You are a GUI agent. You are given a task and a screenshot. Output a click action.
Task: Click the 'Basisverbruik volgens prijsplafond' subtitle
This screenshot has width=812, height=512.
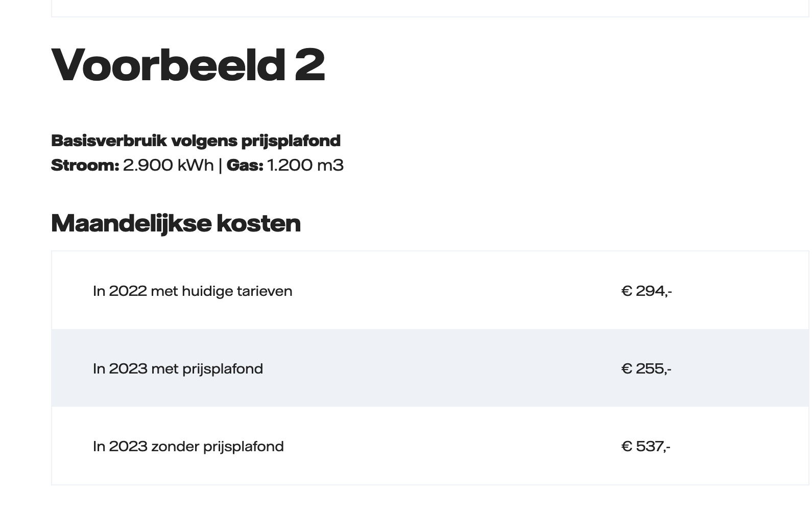(196, 141)
